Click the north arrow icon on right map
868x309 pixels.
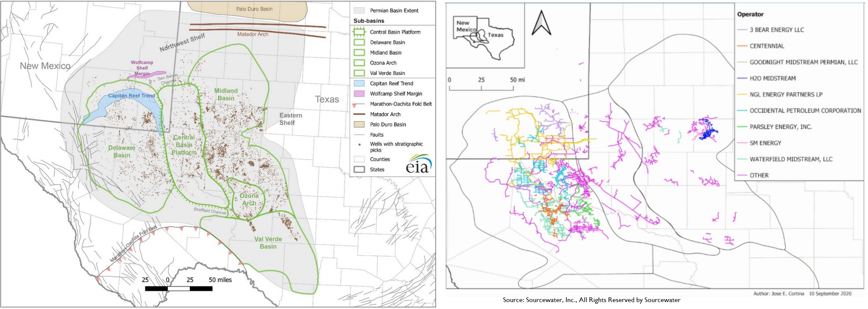tap(541, 23)
